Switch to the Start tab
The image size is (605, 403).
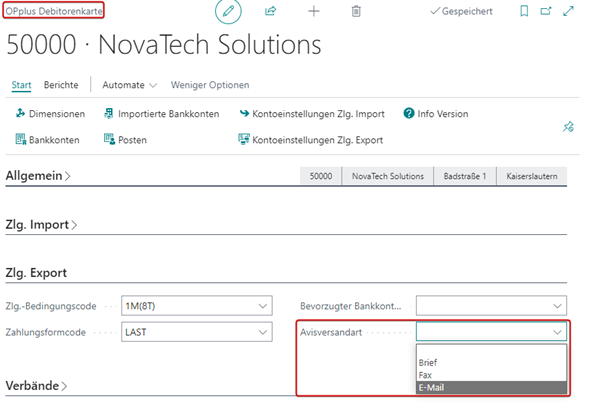click(x=21, y=85)
